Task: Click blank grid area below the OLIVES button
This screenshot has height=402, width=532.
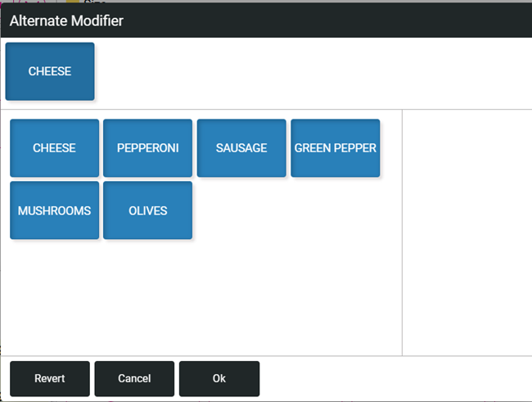Action: (x=147, y=295)
